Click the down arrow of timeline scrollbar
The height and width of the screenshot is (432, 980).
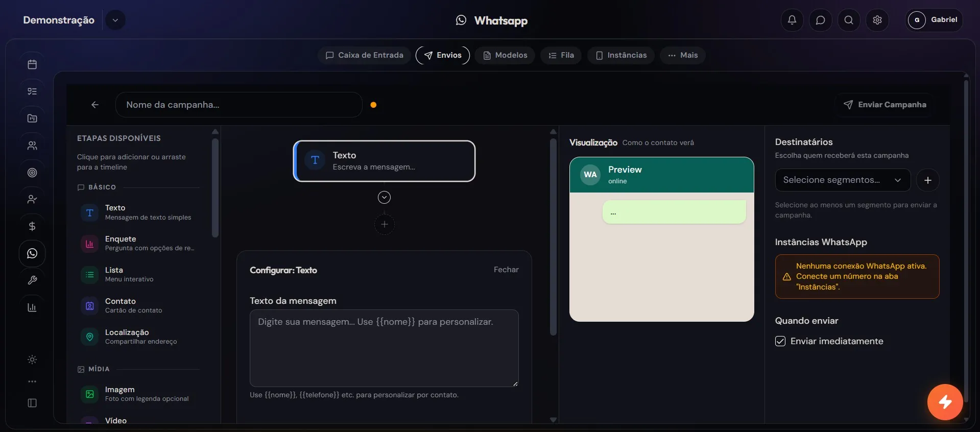tap(553, 420)
